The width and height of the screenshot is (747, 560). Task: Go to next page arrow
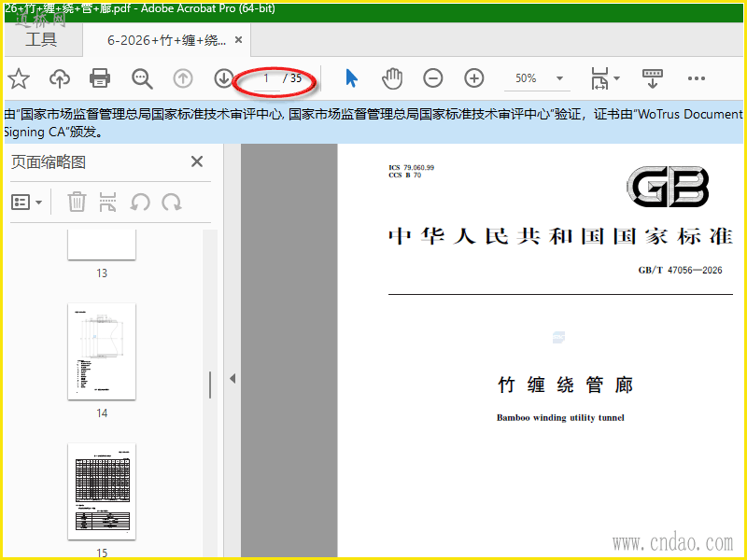point(223,78)
